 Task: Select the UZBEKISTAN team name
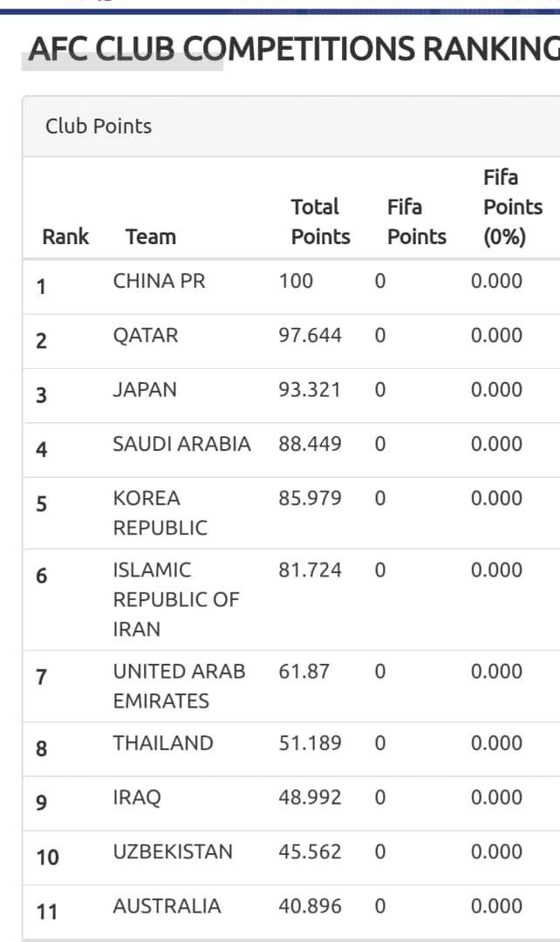coord(173,851)
